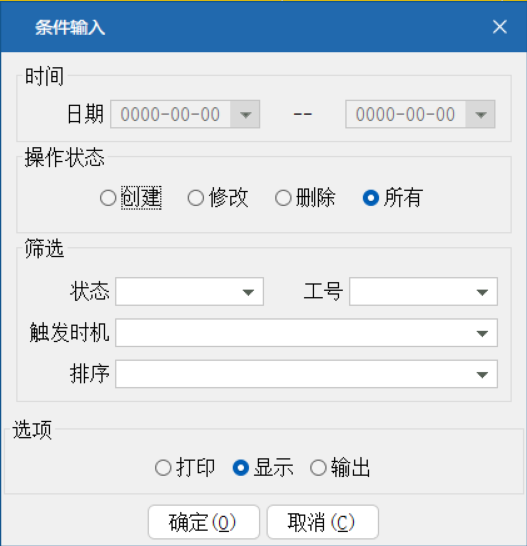
Task: Click inside the 触发时机 field
Action: point(292,333)
